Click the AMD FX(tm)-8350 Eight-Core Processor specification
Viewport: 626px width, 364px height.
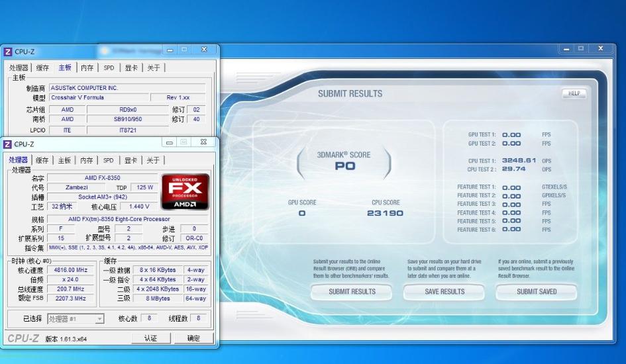[128, 219]
